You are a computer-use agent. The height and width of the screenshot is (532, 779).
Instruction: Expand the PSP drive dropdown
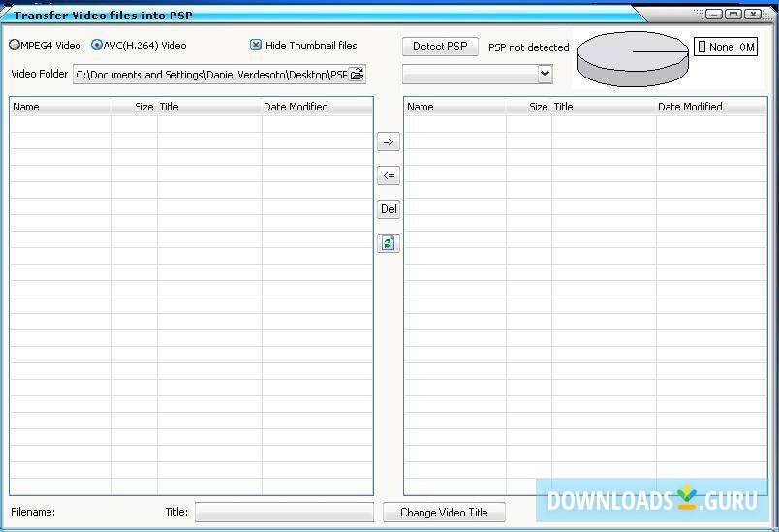(545, 74)
